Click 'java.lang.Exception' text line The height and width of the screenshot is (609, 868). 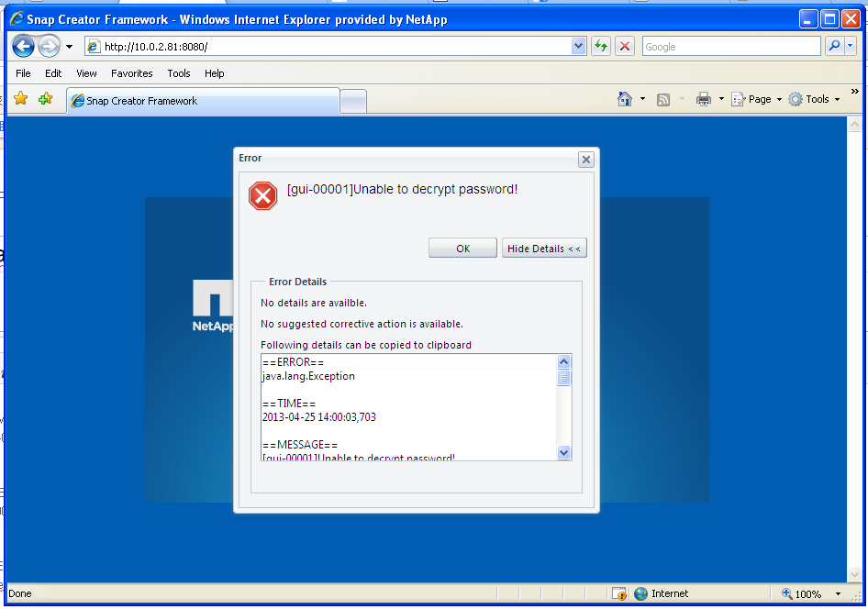308,376
